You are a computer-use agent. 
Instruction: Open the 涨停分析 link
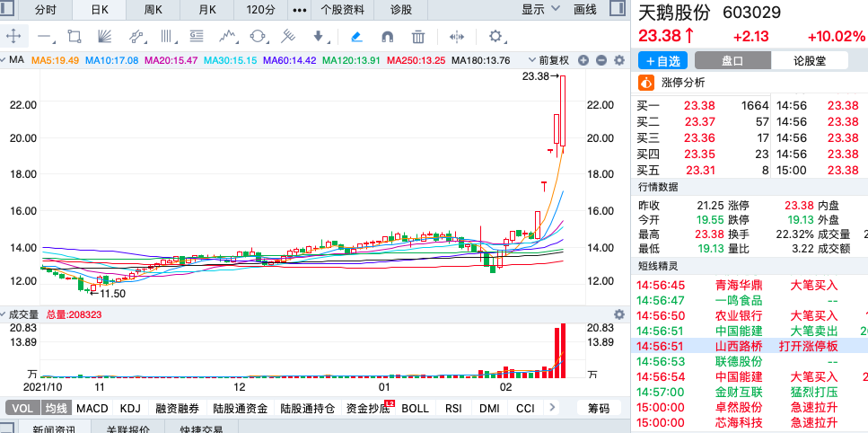pyautogui.click(x=682, y=83)
